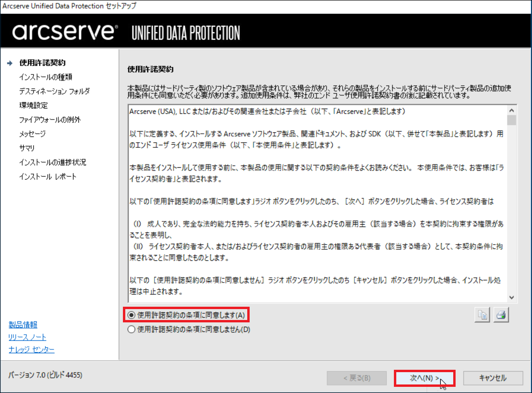Select the agree to license terms radio button
This screenshot has height=393, width=532.
[131, 315]
